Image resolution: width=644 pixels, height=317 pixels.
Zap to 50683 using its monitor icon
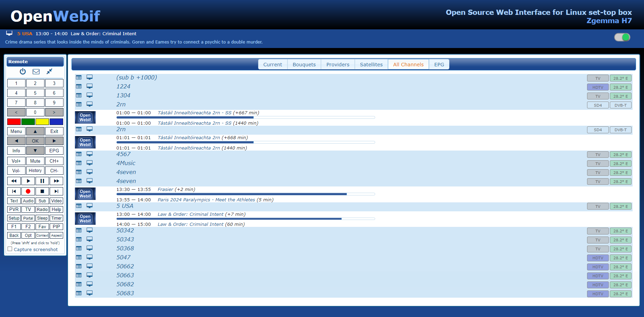pos(89,293)
